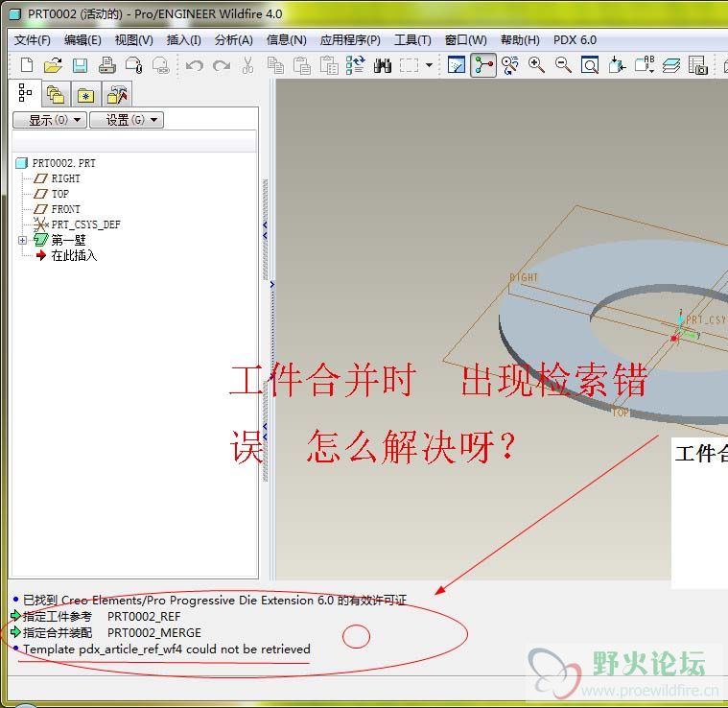Viewport: 728px width, 708px height.
Task: Click the mail with attachment toolbar icon
Action: [x=134, y=65]
